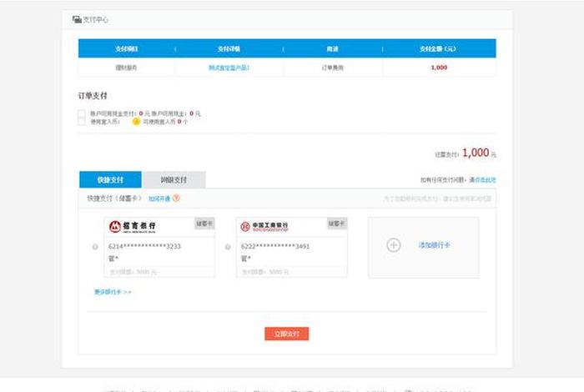This screenshot has height=392, width=584.
Task: Open the online help link for payment problems
Action: [x=486, y=180]
